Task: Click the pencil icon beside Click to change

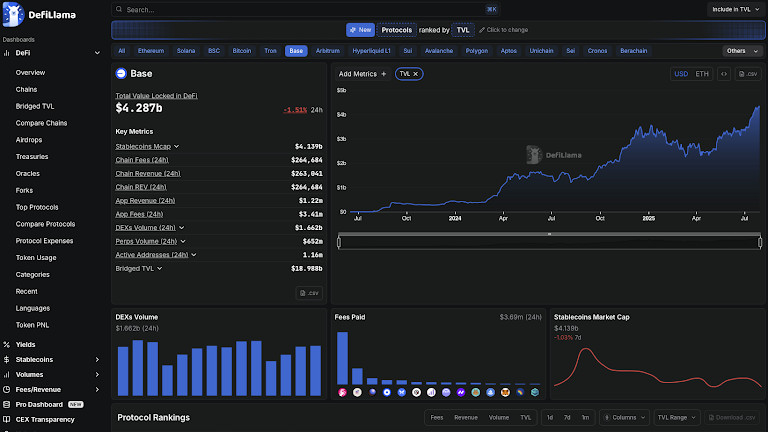Action: tap(482, 30)
